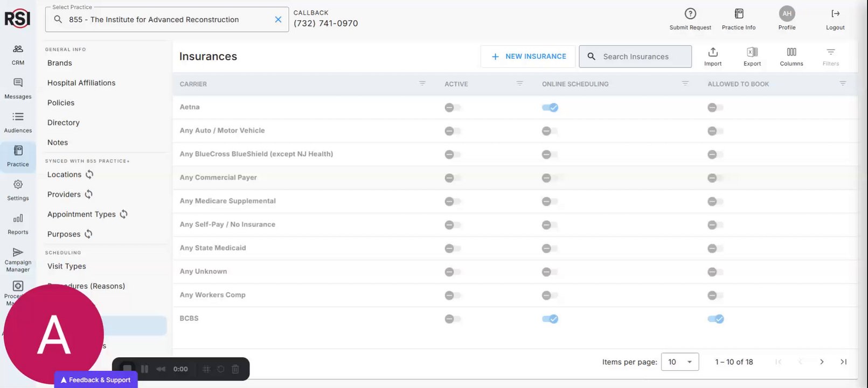Click the callback number (732) 741-0970
Screen dimensions: 868x388
point(326,23)
